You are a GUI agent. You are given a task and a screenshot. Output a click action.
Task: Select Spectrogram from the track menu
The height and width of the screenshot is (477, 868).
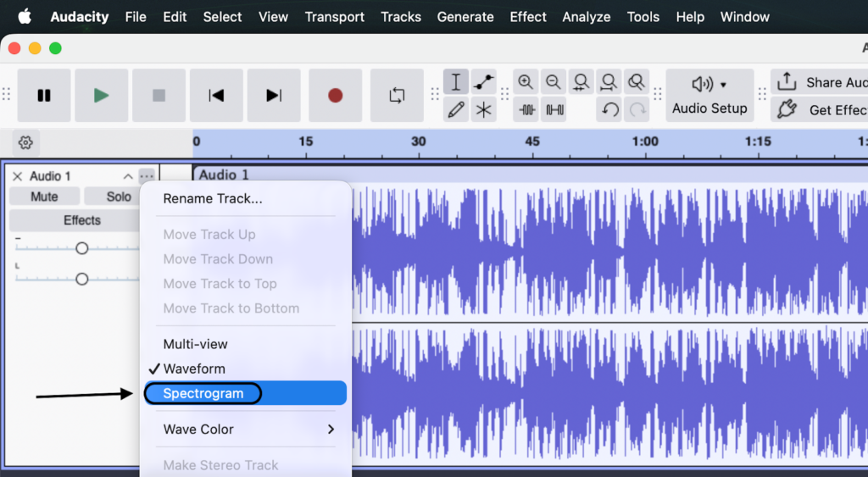(x=203, y=393)
